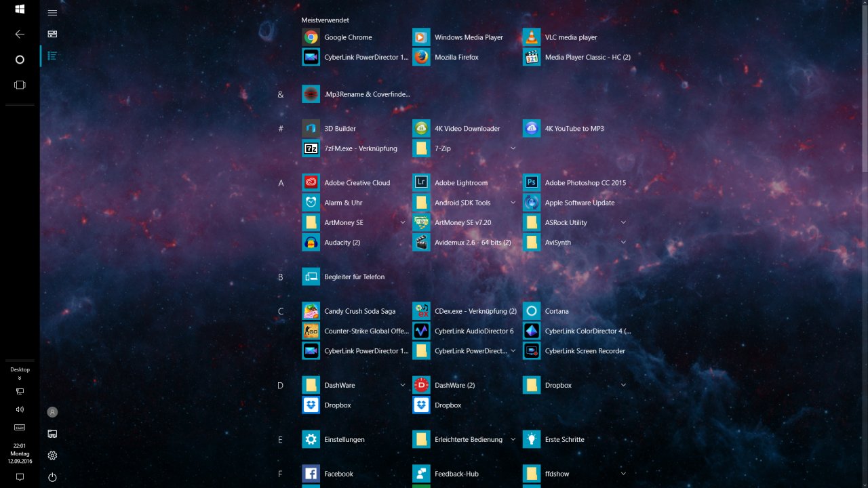Launch Candy Crush Soda Saga
The image size is (868, 488).
355,311
